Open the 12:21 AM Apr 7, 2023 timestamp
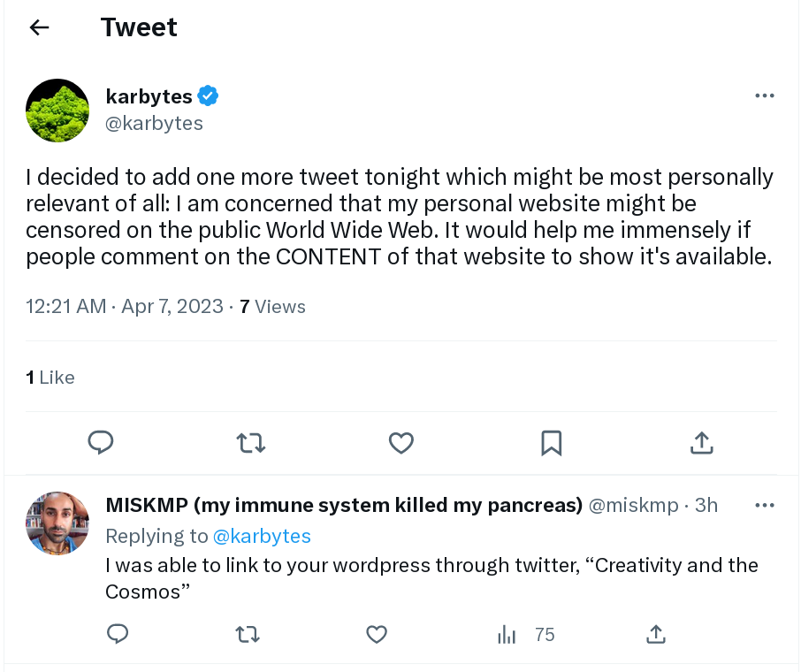This screenshot has width=801, height=672. 125,307
